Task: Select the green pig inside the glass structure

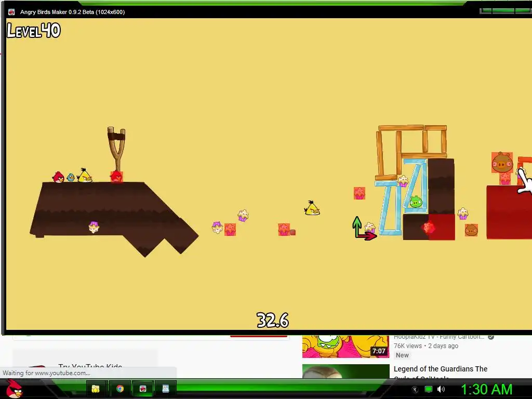Action: (416, 202)
